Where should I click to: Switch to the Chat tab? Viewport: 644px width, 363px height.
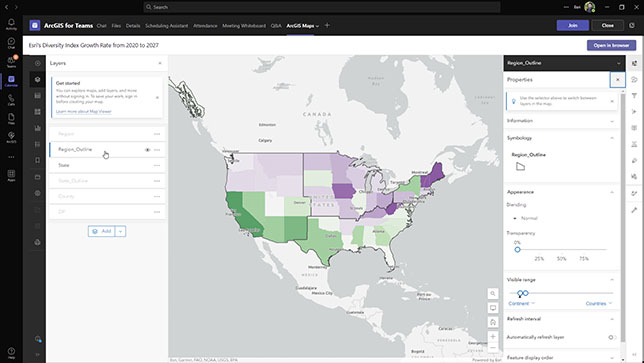click(x=101, y=25)
